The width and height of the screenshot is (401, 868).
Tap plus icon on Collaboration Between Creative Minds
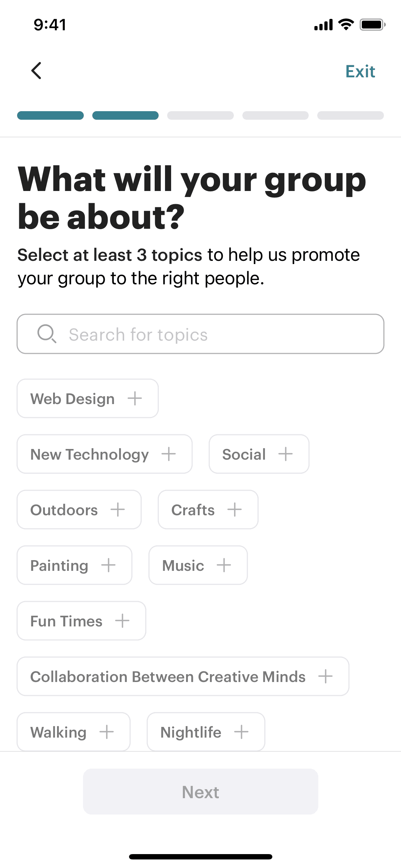[325, 676]
